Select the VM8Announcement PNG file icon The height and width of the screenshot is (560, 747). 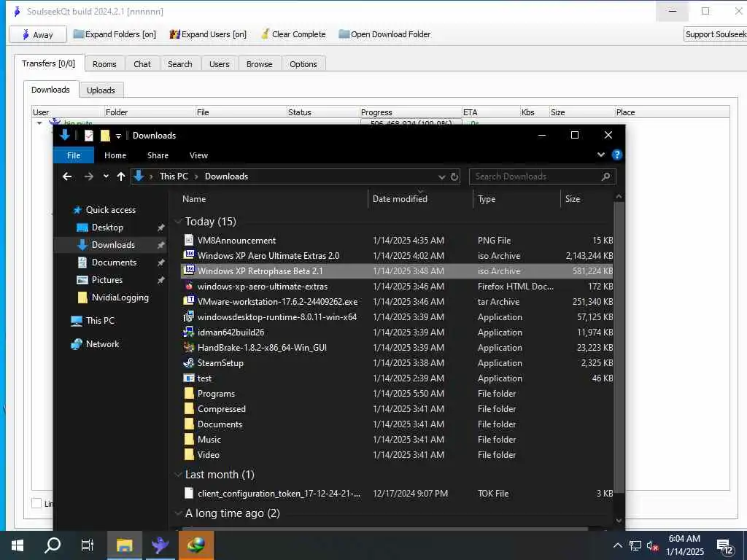click(189, 241)
